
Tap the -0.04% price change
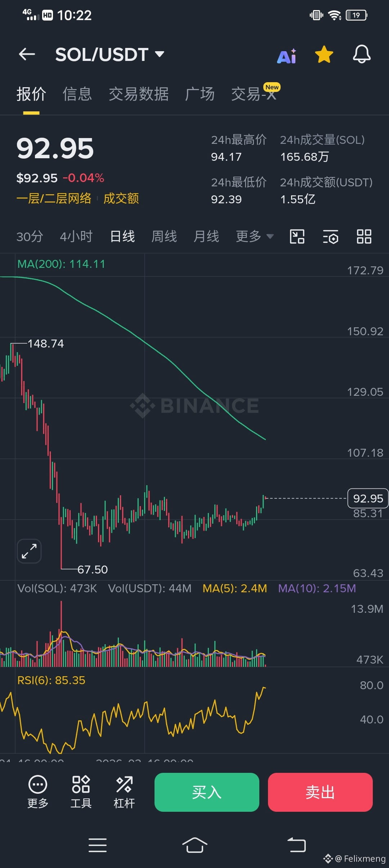[x=84, y=178]
